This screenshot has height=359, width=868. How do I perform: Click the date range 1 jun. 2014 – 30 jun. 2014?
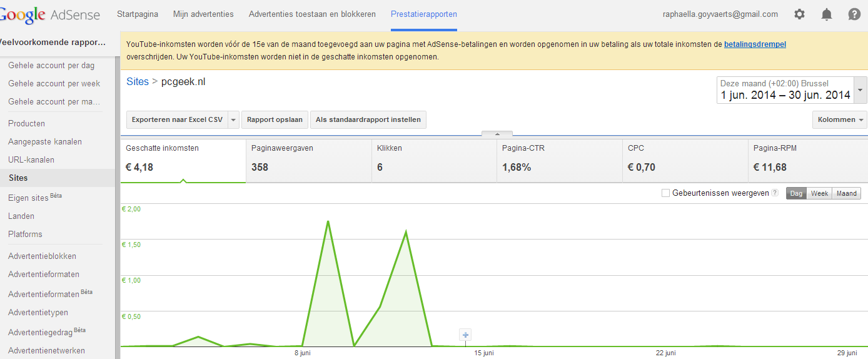[785, 95]
